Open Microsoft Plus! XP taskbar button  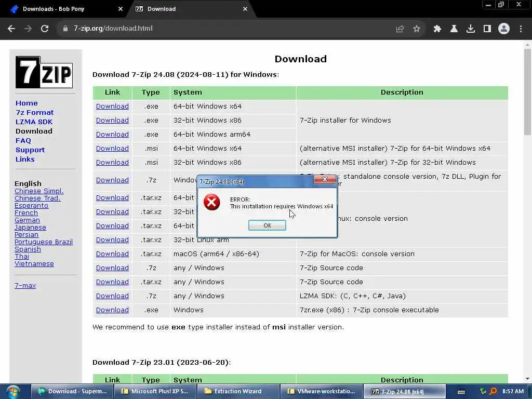coord(155,392)
